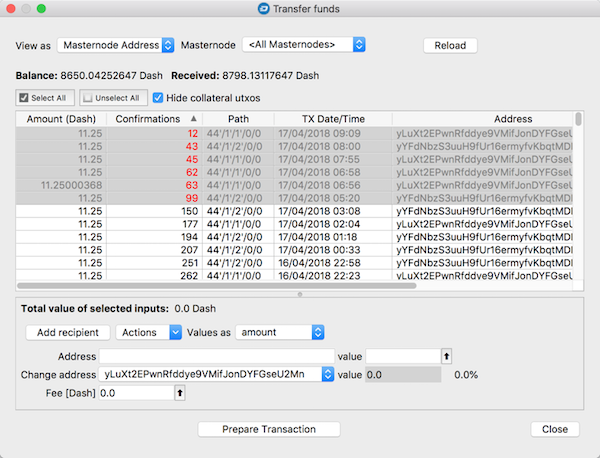The height and width of the screenshot is (458, 600).
Task: Select the row with 45 confirmations
Action: [x=294, y=160]
